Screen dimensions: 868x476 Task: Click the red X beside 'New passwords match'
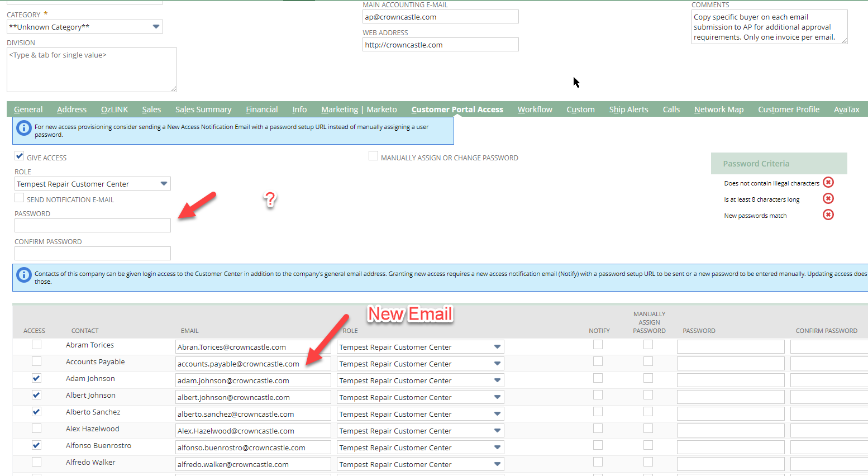tap(828, 215)
